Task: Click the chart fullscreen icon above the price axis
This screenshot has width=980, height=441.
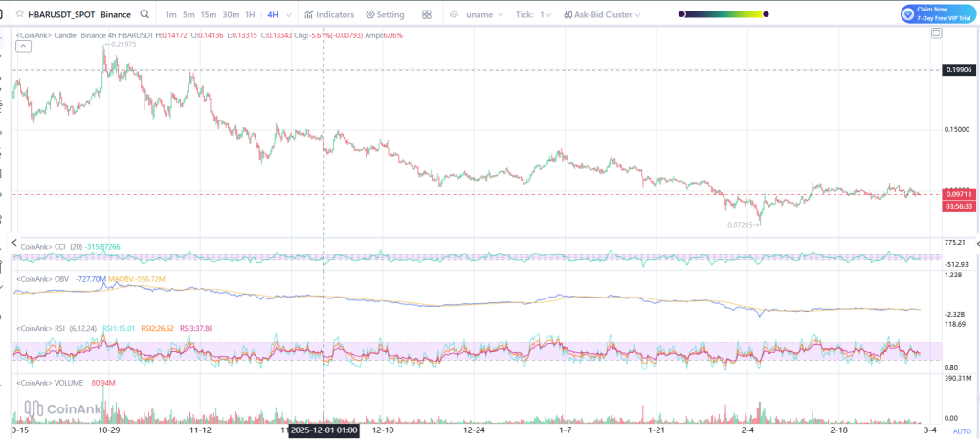Action: [936, 34]
